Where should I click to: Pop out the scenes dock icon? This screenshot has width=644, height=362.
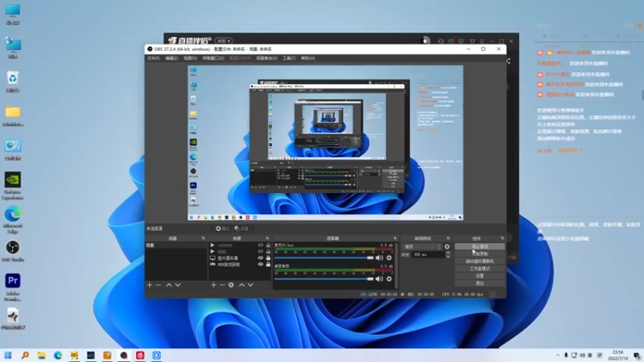(x=203, y=238)
